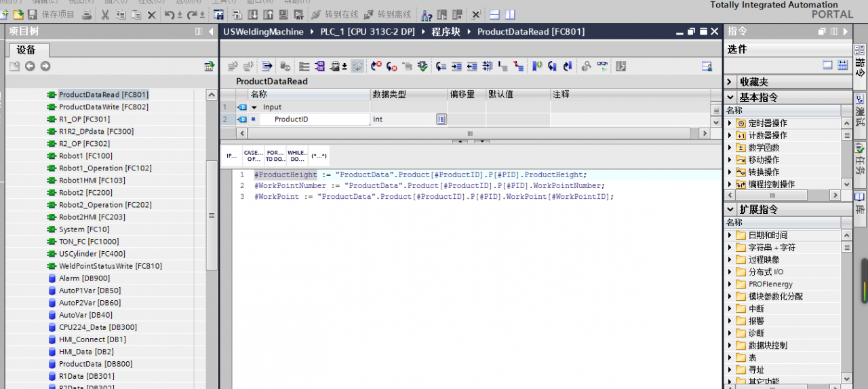Collapse the project tree panel arrow
The image size is (868, 389).
(x=210, y=31)
